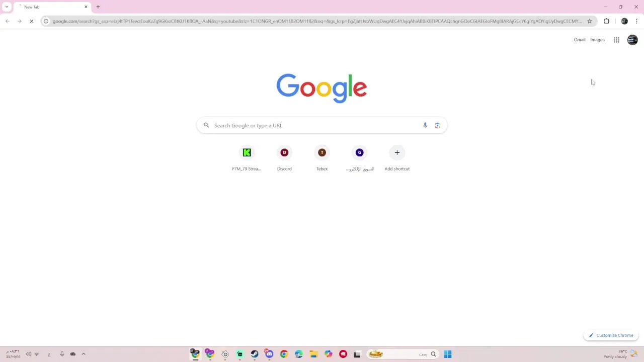Open the Google apps grid
The width and height of the screenshot is (644, 362).
(x=616, y=40)
